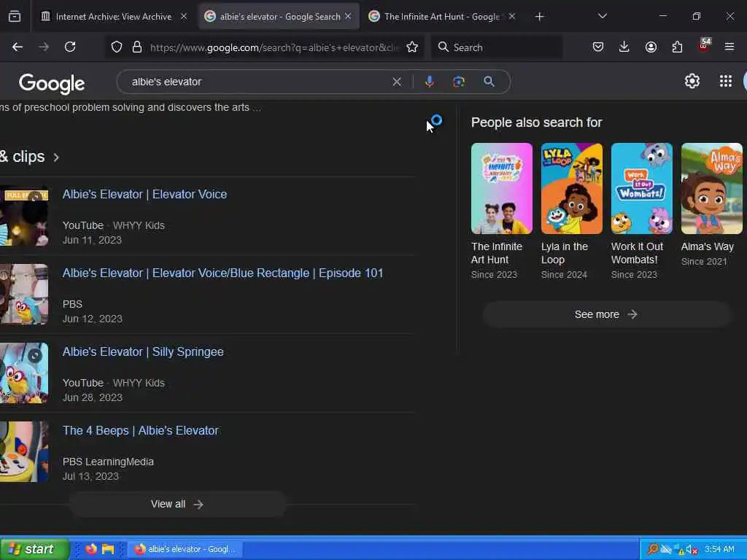Clear the Google search box text
747x560 pixels.
click(397, 82)
